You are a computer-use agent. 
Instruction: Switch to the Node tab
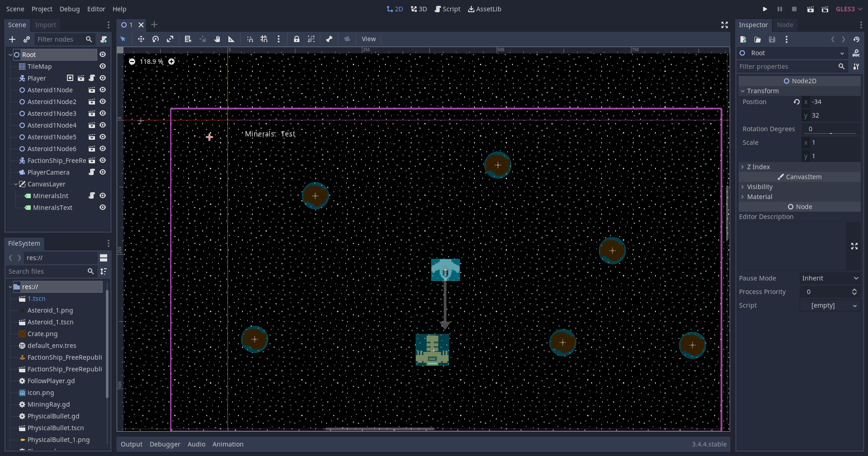pos(785,25)
